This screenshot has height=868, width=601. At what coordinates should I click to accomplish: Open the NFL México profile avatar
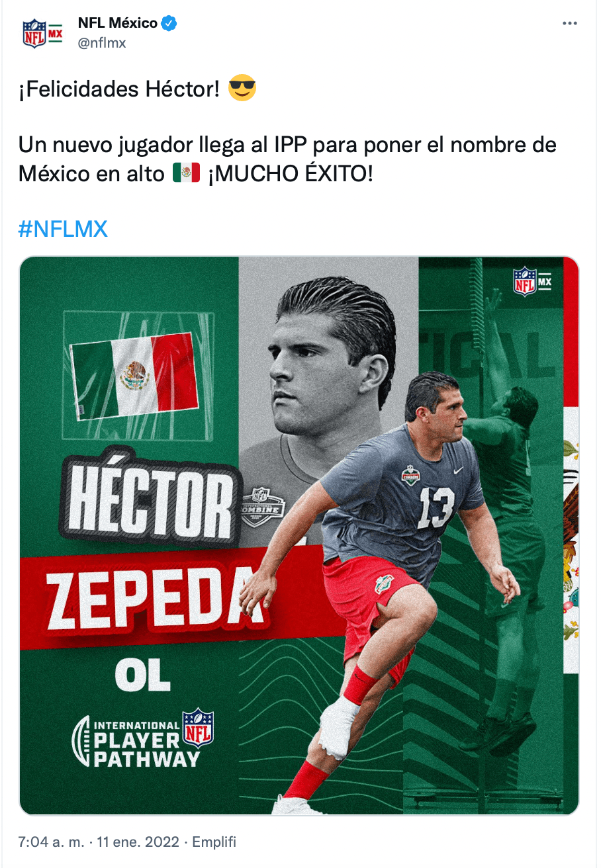point(42,33)
